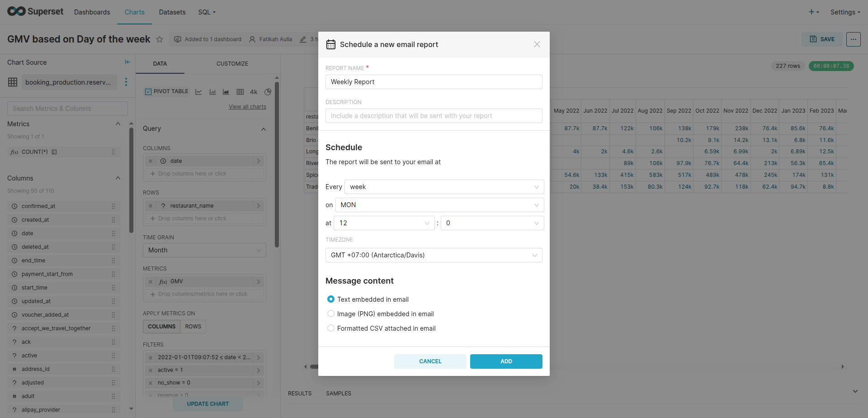868x418 pixels.
Task: Collapse the Chart Source panel with arrow icon
Action: 127,62
